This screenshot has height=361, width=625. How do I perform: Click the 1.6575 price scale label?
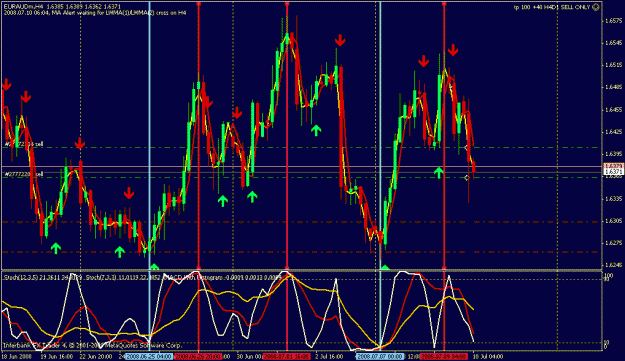614,20
